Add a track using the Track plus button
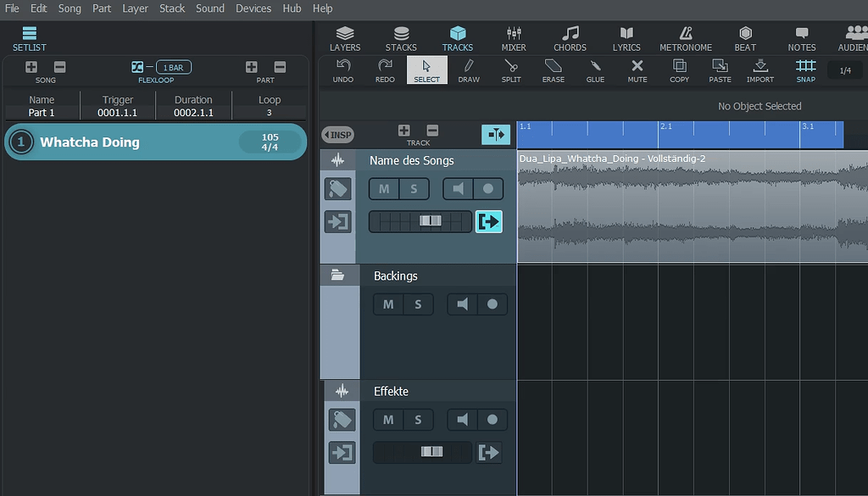868x496 pixels. coord(404,131)
